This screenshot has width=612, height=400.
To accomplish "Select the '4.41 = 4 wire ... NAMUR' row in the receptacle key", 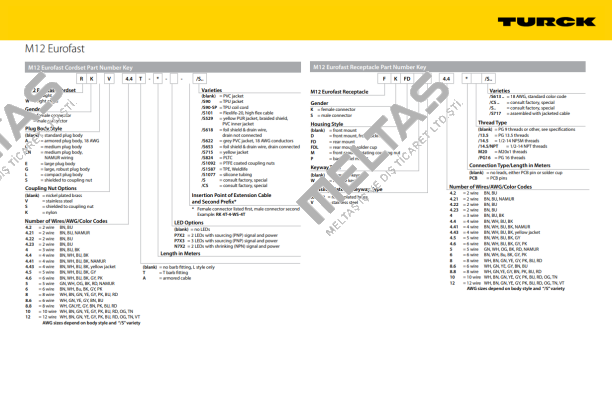I will click(490, 227).
